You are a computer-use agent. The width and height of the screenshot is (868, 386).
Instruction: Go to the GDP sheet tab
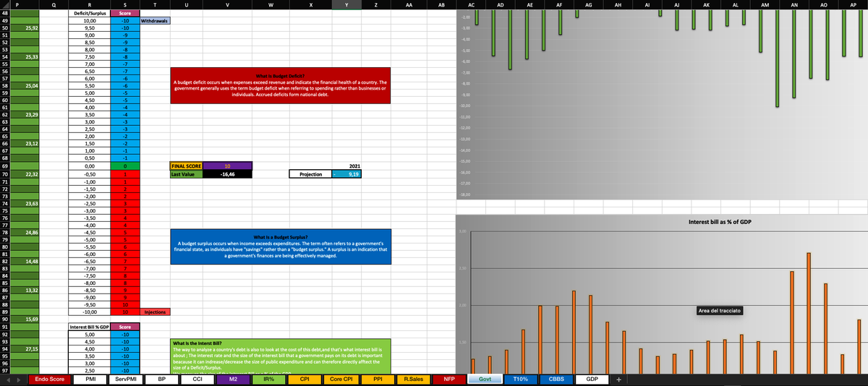[592, 379]
